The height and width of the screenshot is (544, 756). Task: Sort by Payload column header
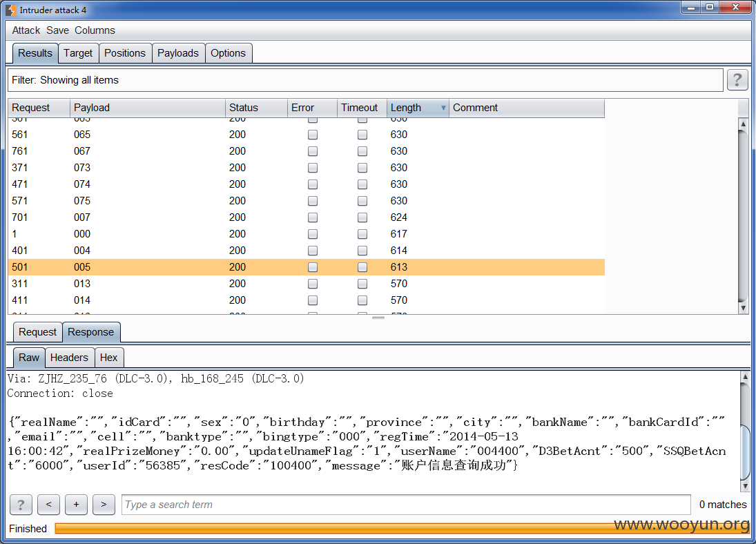tap(148, 108)
